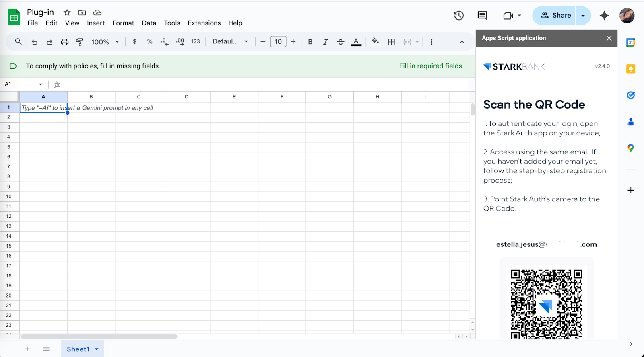Open the Edit menu
This screenshot has height=357, width=644.
click(x=52, y=23)
